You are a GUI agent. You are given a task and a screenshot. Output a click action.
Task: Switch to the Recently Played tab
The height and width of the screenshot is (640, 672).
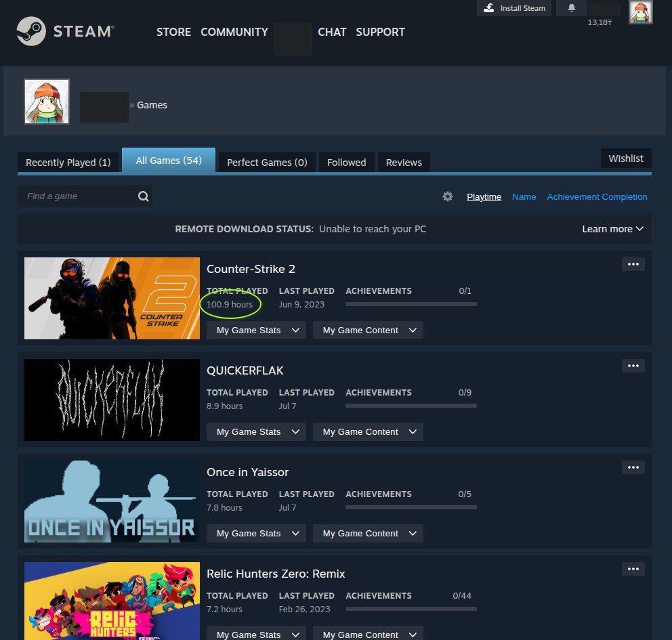pos(68,163)
